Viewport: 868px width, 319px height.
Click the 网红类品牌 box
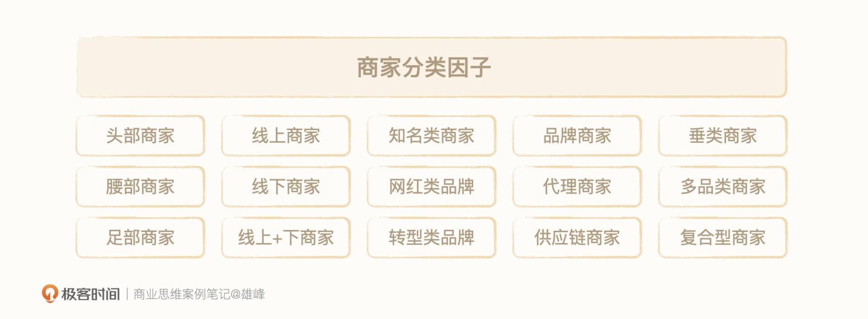coord(431,187)
